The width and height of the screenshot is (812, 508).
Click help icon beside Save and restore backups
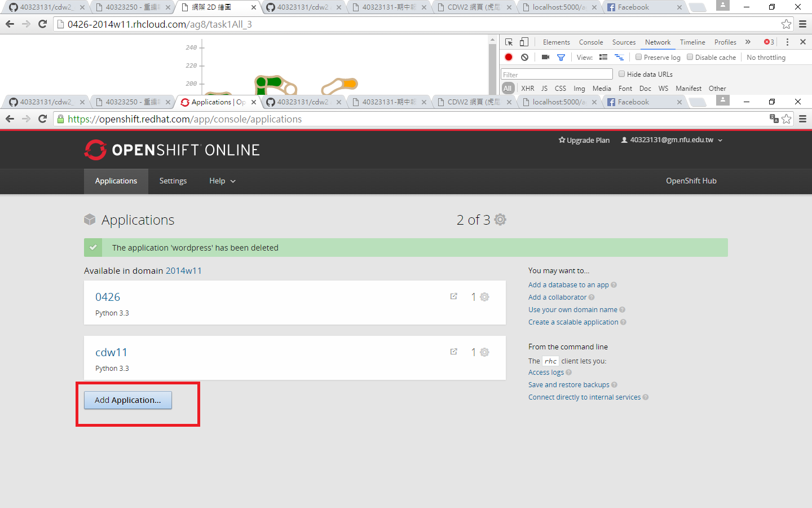[615, 385]
